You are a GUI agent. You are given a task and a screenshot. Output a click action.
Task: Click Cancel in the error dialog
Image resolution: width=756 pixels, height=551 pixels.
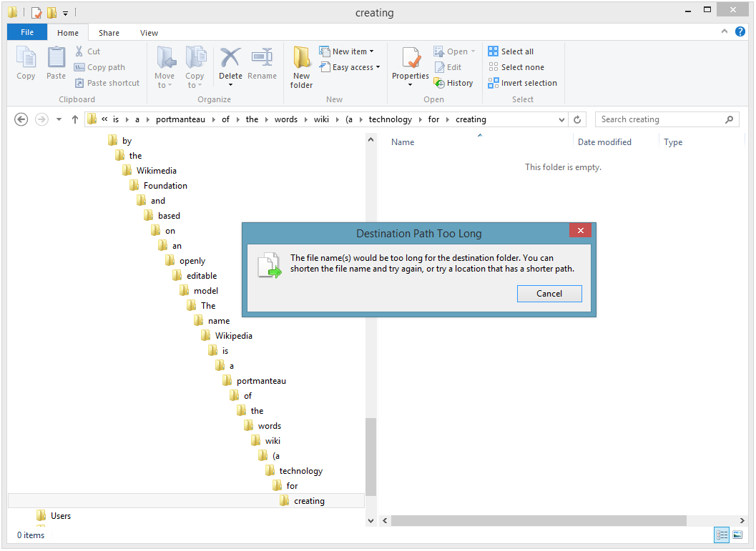[x=549, y=293]
